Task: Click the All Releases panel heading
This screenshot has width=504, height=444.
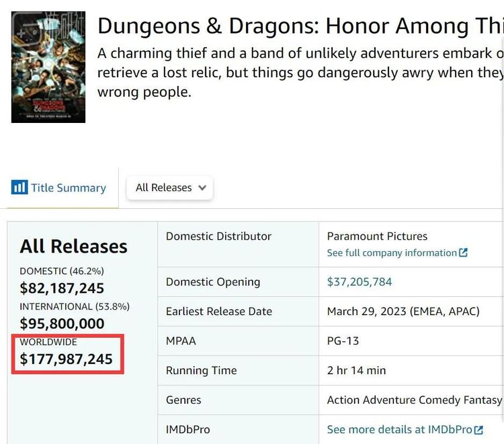Action: click(x=73, y=247)
